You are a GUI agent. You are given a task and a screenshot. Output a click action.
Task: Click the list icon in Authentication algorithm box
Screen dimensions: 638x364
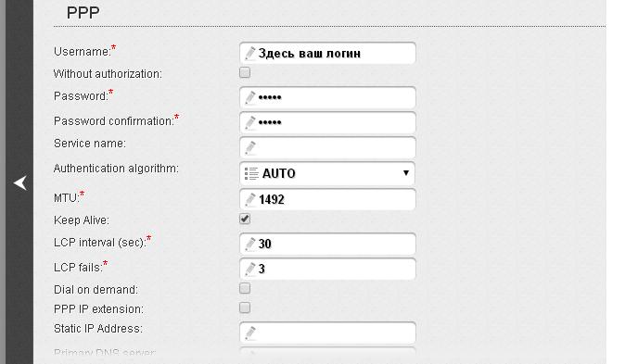point(251,173)
